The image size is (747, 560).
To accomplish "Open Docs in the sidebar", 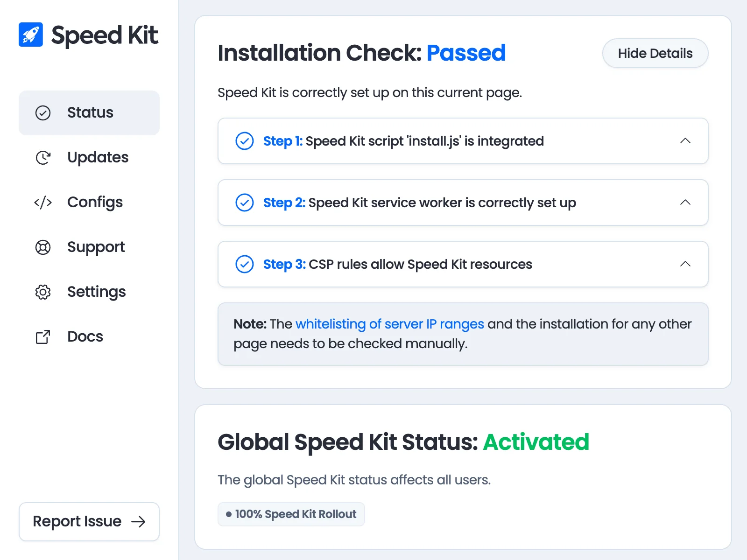I will pos(89,337).
